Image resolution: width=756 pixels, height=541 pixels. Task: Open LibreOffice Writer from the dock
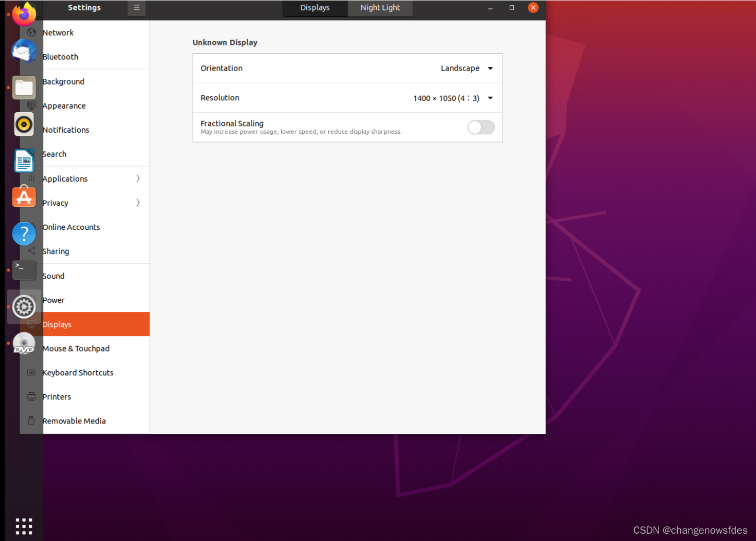[24, 161]
